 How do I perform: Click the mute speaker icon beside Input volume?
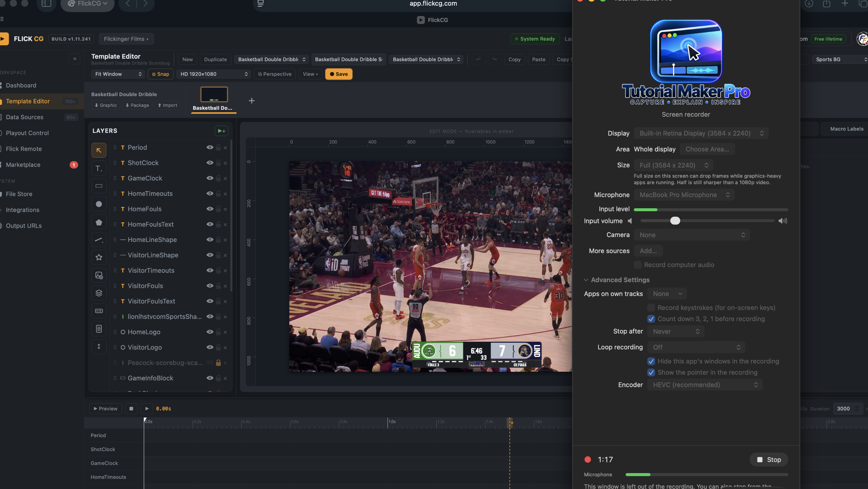[x=630, y=221]
